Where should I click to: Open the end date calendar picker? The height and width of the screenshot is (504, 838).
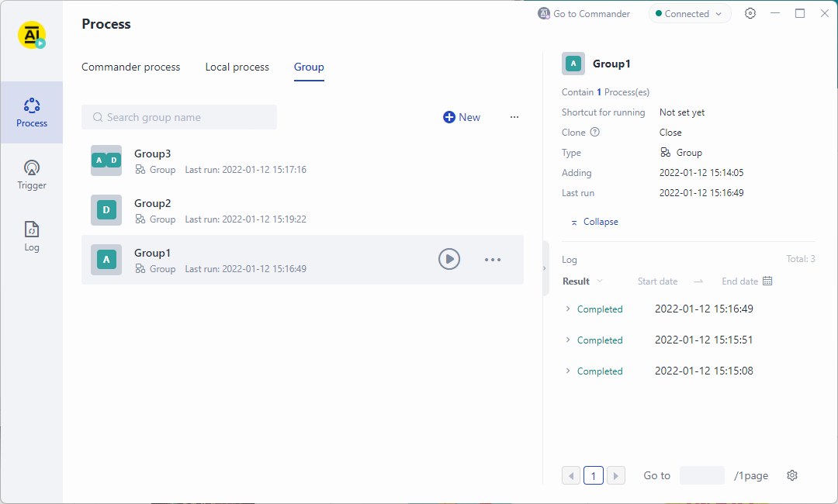[x=767, y=281]
